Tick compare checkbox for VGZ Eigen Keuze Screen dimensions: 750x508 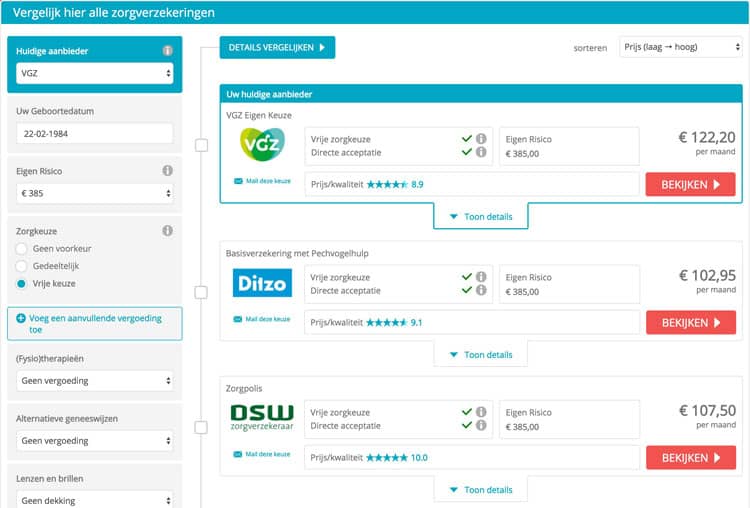click(201, 145)
